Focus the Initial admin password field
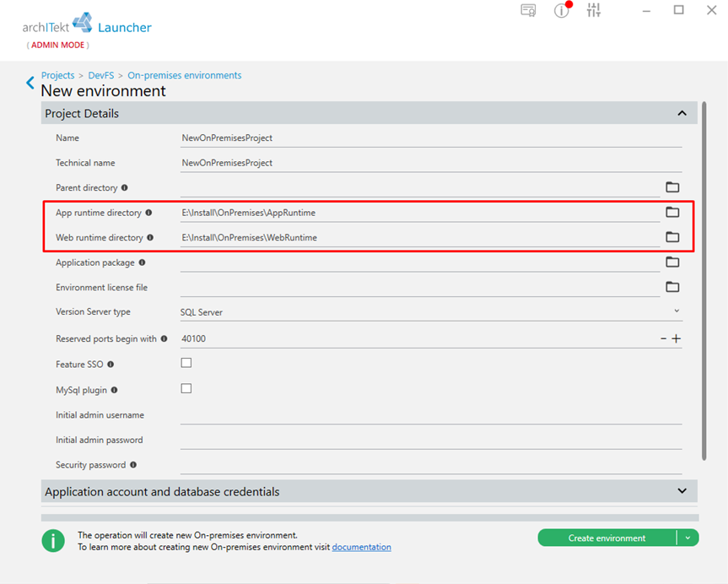Image resolution: width=728 pixels, height=584 pixels. point(431,440)
